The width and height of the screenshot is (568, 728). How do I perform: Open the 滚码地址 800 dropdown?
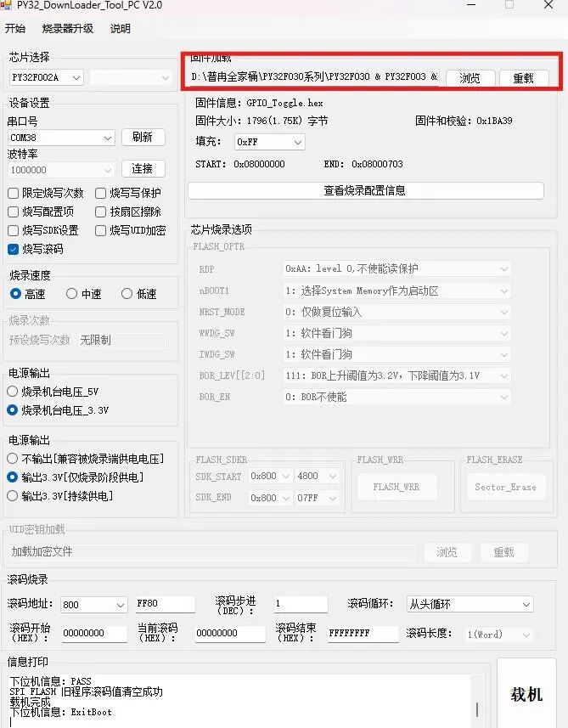[94, 605]
